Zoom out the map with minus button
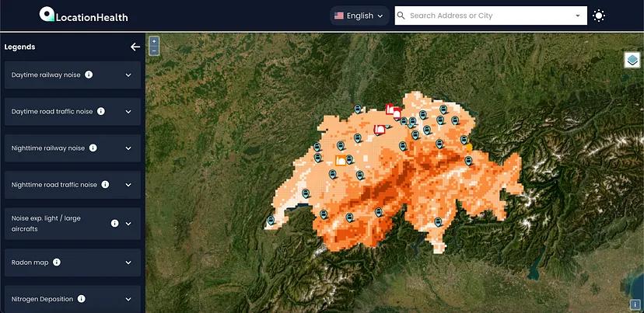644x313 pixels. [154, 50]
